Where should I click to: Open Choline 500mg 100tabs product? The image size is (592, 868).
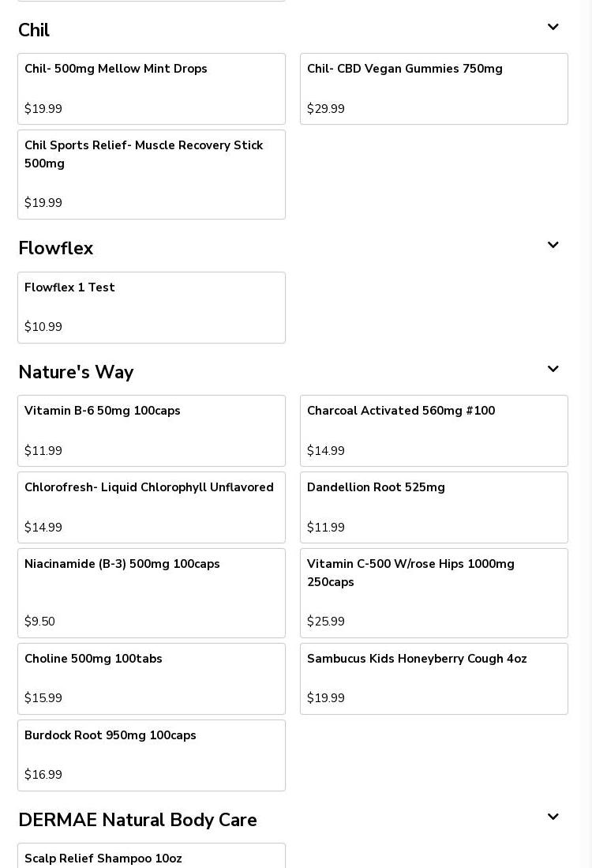pyautogui.click(x=152, y=678)
